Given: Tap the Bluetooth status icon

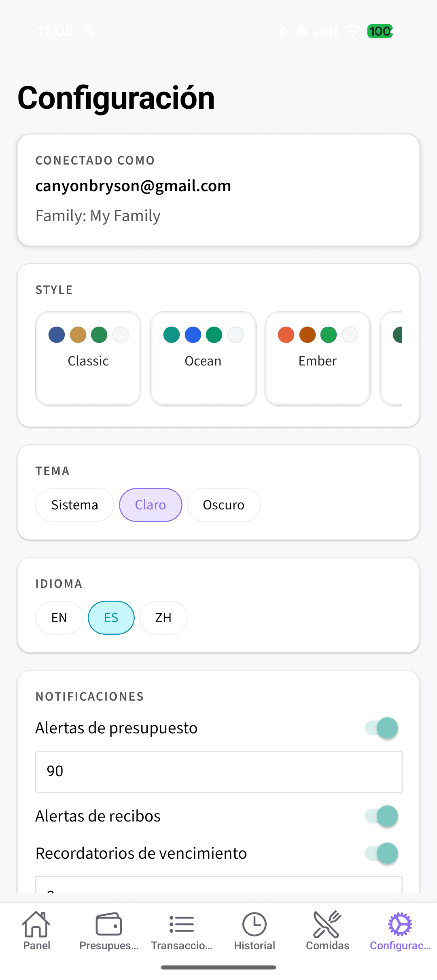Looking at the screenshot, I should [282, 31].
